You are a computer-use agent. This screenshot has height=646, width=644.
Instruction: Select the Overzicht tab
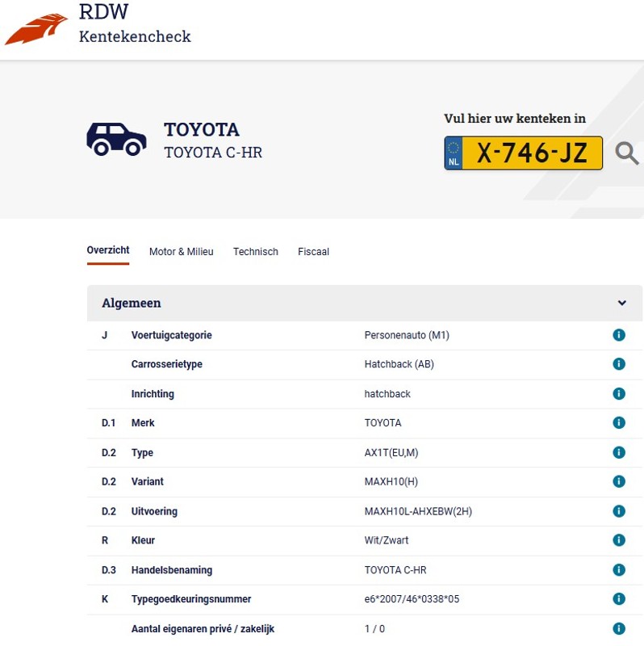click(x=107, y=251)
